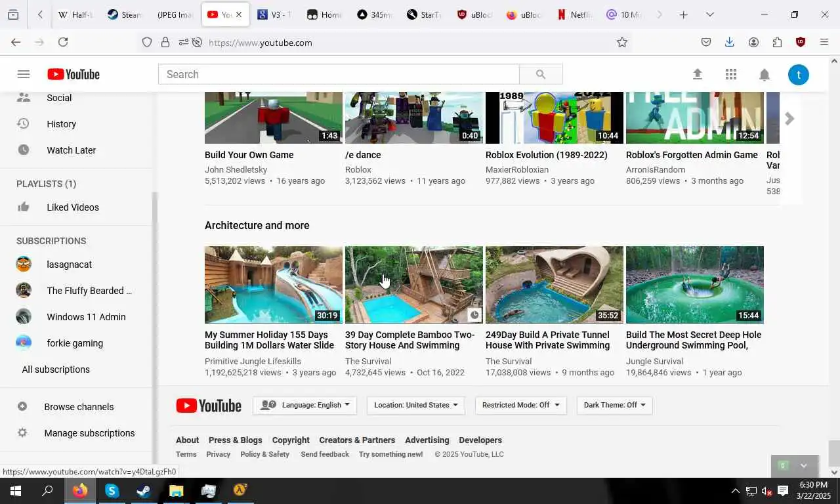Viewport: 840px width, 504px height.
Task: Open the Language: English dropdown
Action: (304, 405)
